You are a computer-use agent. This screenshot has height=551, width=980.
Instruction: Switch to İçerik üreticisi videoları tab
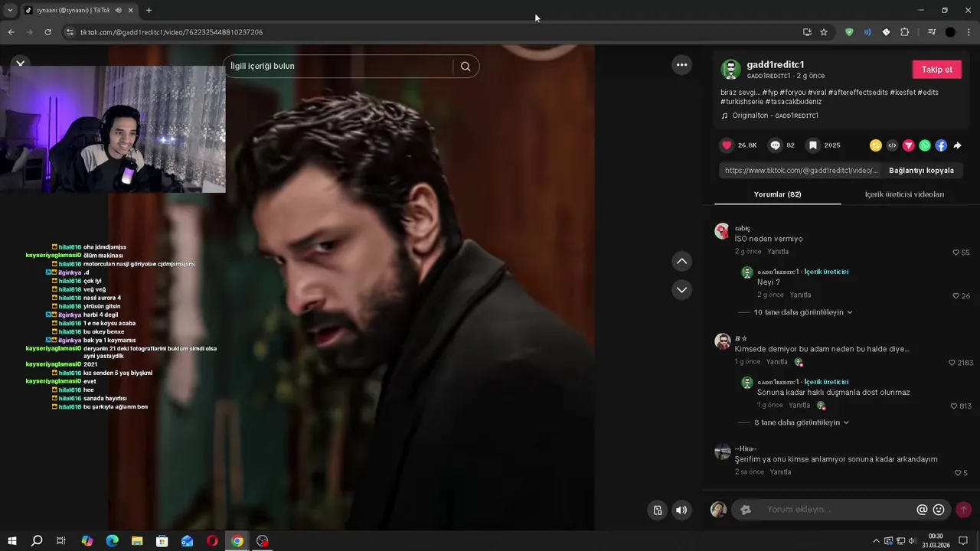click(904, 194)
